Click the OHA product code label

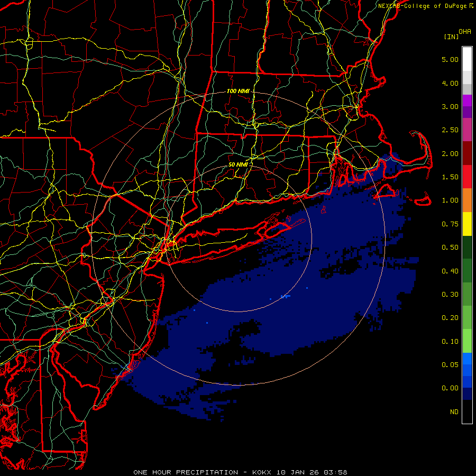[465, 32]
